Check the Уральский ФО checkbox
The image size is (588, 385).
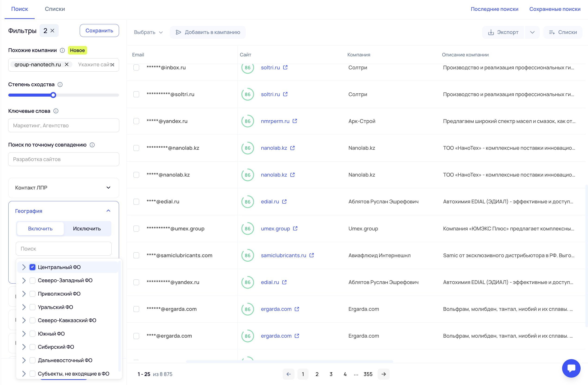click(x=32, y=307)
